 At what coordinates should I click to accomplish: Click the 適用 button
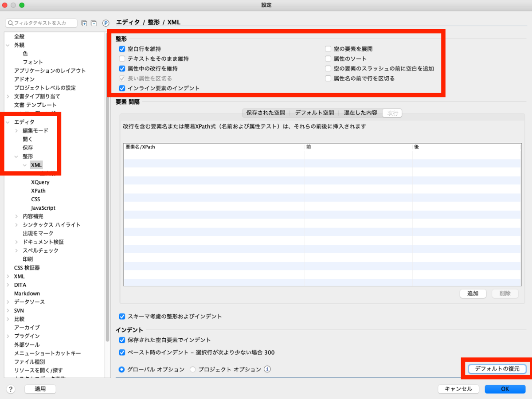[x=40, y=389]
